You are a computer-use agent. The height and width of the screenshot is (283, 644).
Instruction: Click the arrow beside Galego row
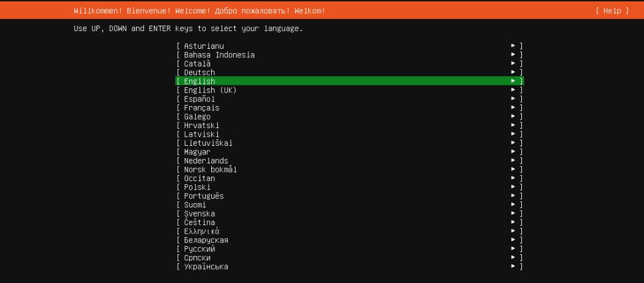[x=513, y=116]
